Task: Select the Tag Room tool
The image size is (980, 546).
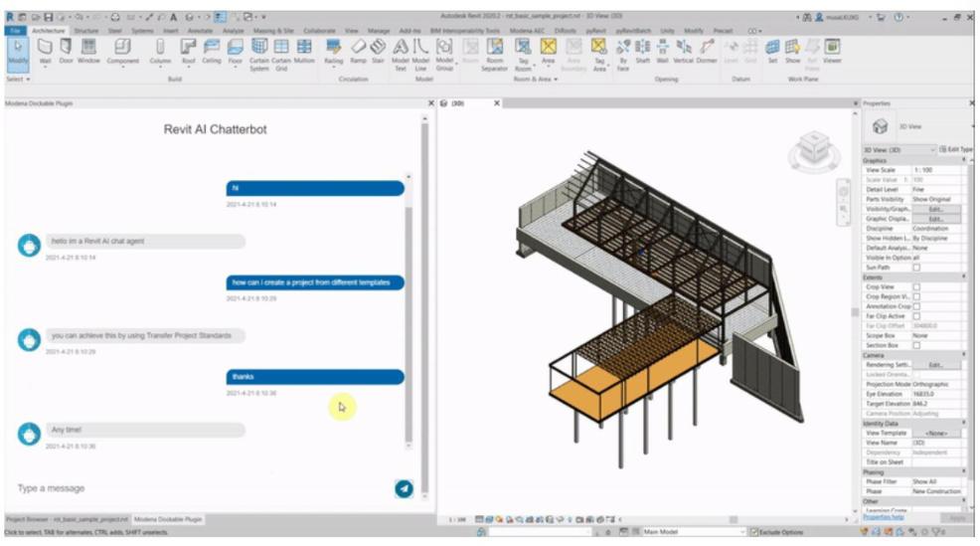Action: click(x=523, y=55)
